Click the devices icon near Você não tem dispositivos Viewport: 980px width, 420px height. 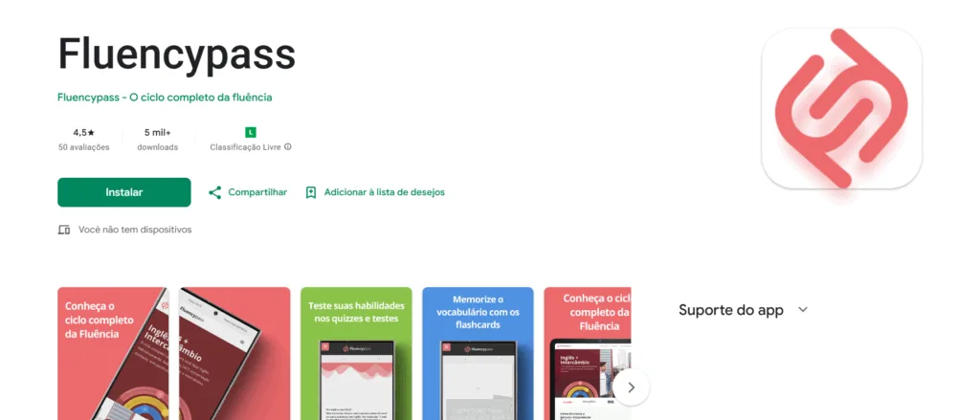tap(64, 230)
